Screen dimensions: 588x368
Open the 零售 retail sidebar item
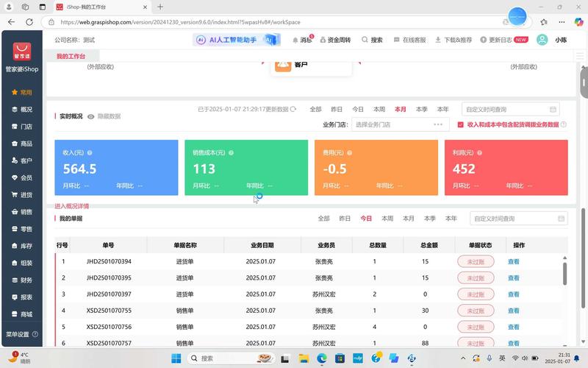[22, 229]
